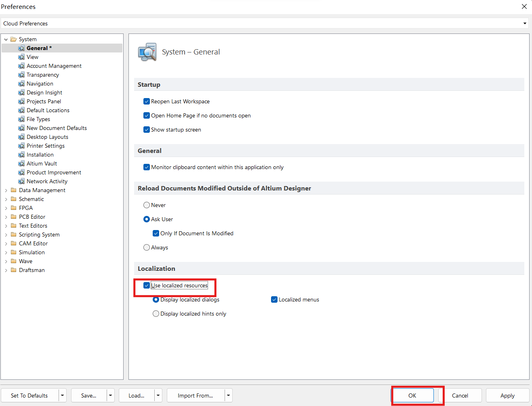Click the System folder icon
The image size is (532, 406).
coord(14,39)
